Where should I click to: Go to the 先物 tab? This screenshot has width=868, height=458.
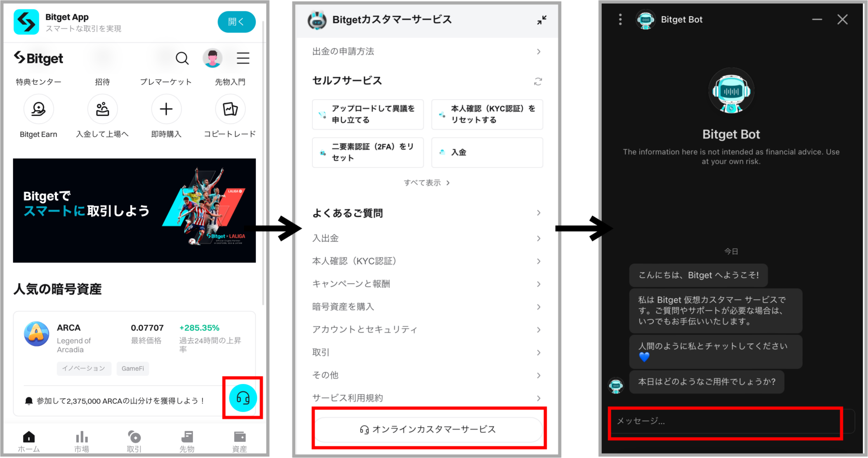click(187, 441)
